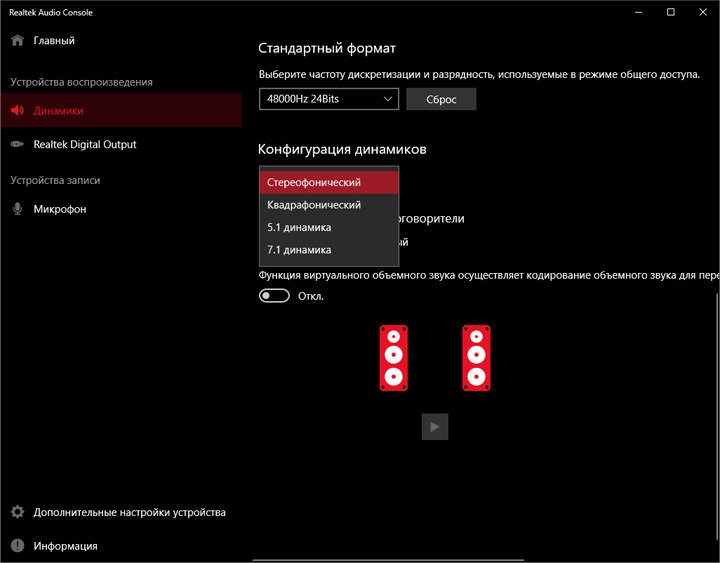This screenshot has height=563, width=720.
Task: Click the Откл. label by the switch
Action: (x=311, y=296)
